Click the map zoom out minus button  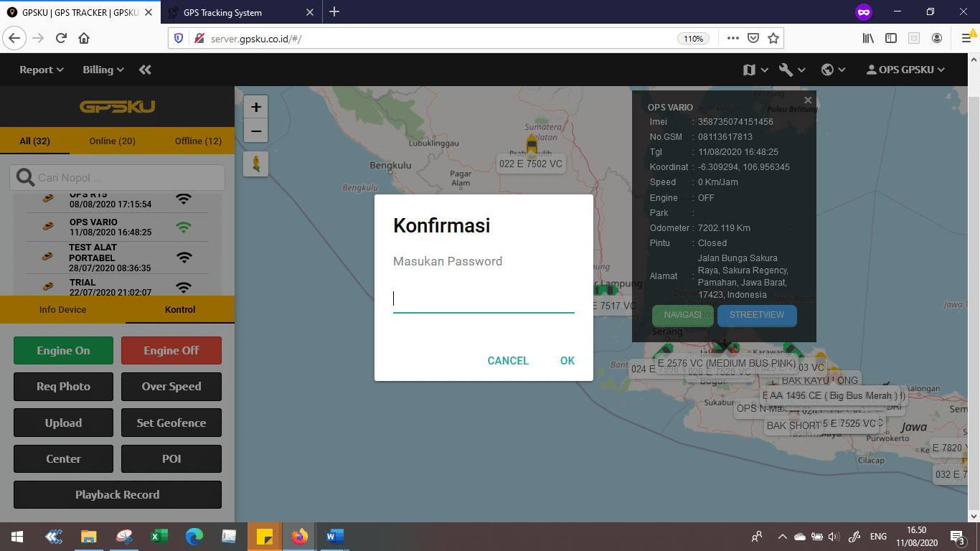click(256, 131)
